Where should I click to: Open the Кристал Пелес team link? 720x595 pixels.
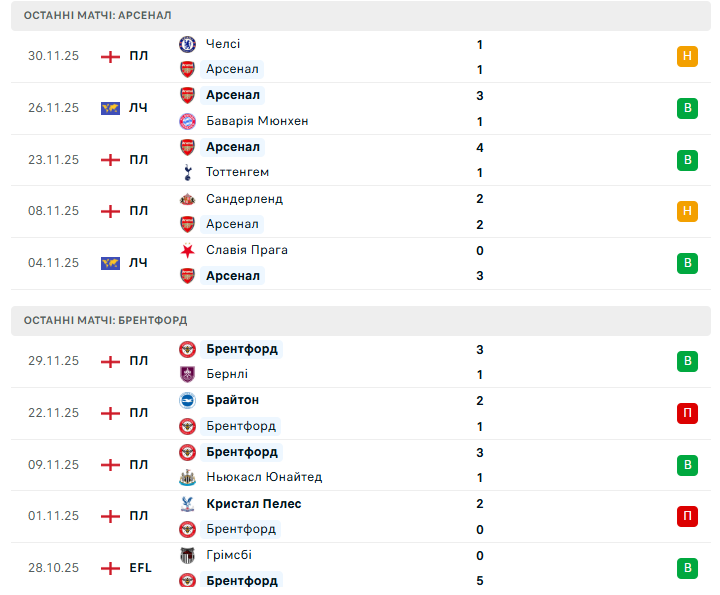point(254,504)
